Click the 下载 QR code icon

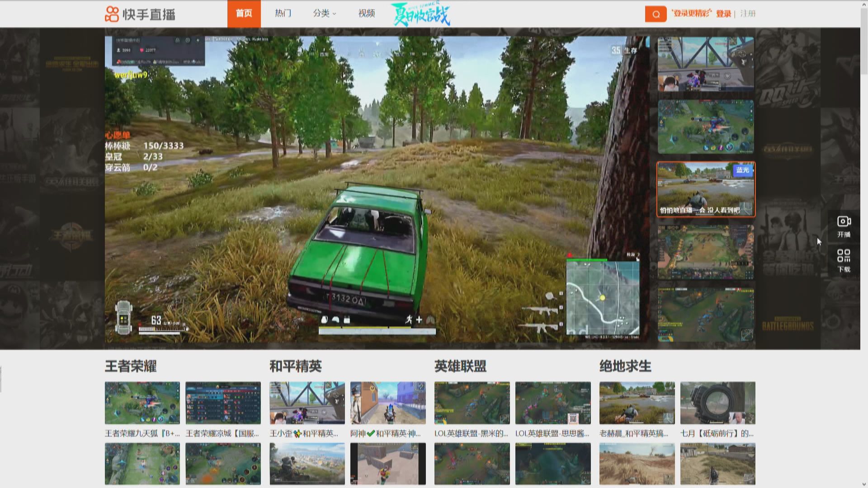coord(844,256)
